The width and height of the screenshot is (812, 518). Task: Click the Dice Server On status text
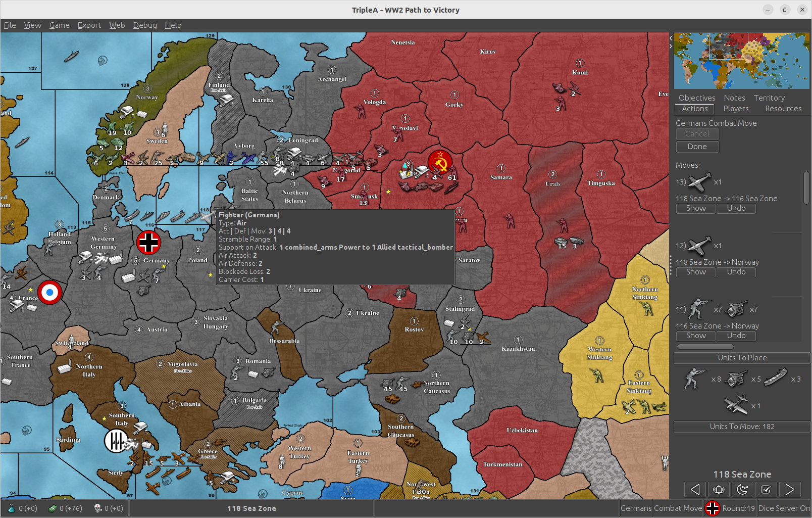pos(784,508)
